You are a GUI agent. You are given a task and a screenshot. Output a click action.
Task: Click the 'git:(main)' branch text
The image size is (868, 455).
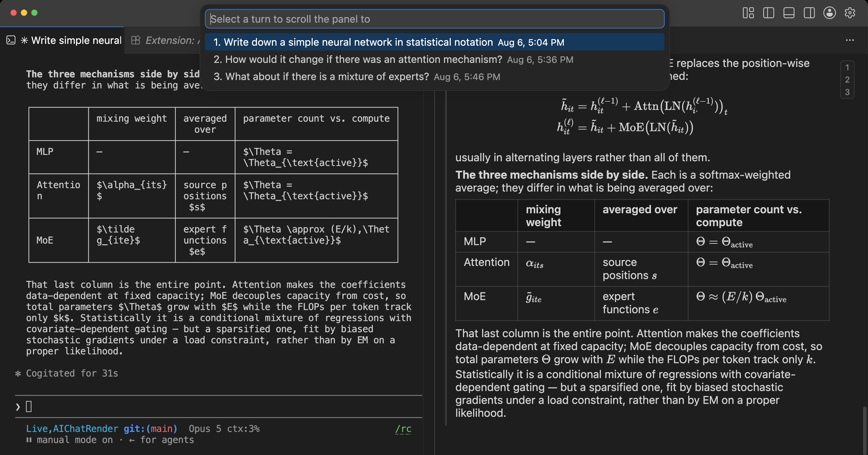tap(150, 429)
